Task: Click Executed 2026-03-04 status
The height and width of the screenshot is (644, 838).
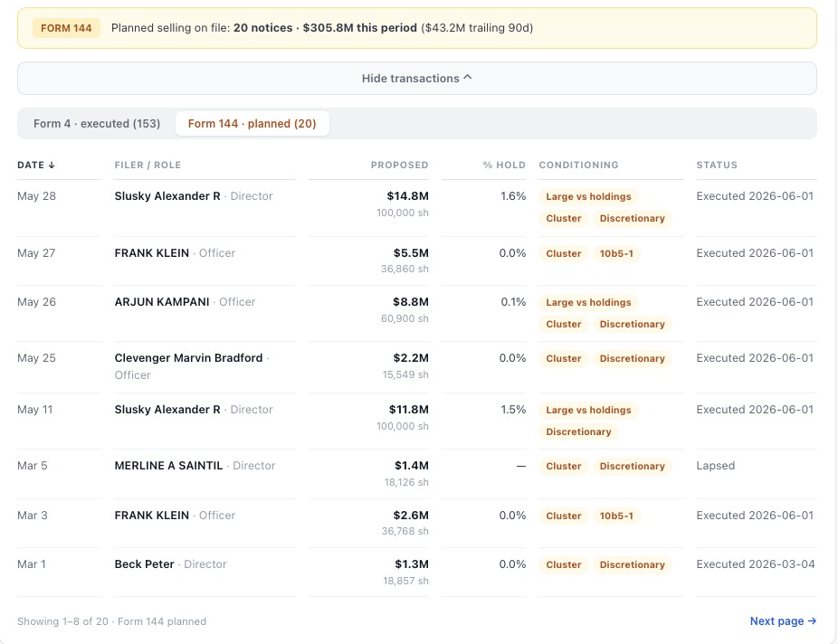Action: click(x=756, y=564)
